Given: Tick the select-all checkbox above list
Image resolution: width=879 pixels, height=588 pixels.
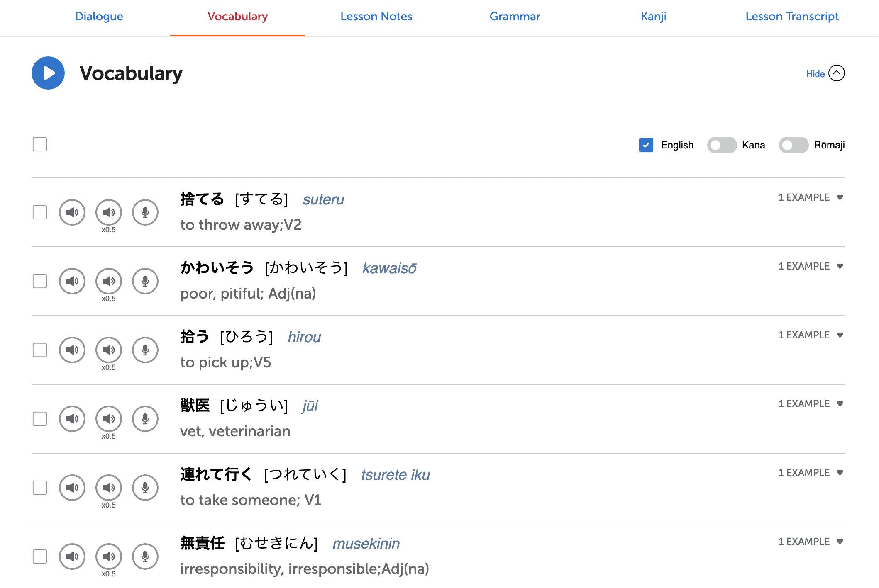Looking at the screenshot, I should [x=40, y=144].
